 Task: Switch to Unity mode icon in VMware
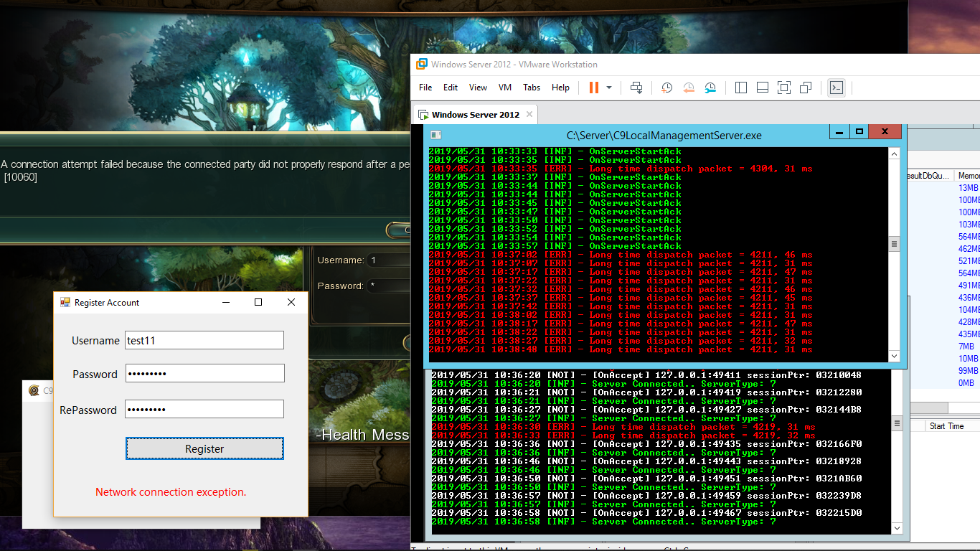tap(806, 88)
